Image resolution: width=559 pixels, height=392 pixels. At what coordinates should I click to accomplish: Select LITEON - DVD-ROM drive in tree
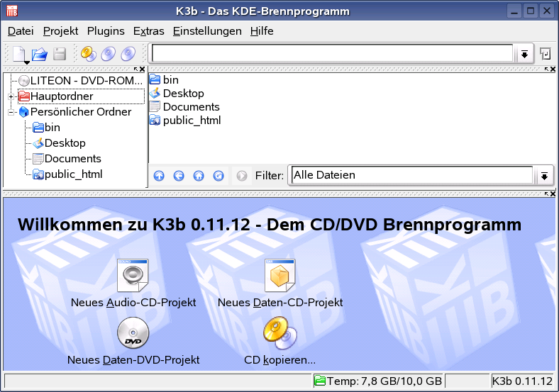(81, 81)
